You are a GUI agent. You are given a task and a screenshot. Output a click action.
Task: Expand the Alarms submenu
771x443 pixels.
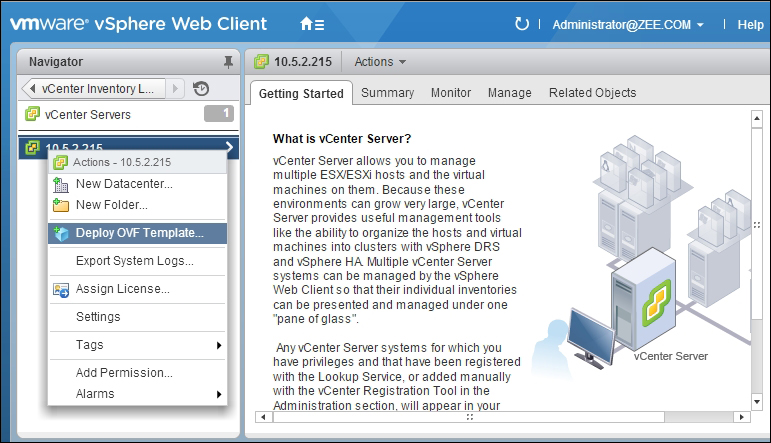coord(218,394)
